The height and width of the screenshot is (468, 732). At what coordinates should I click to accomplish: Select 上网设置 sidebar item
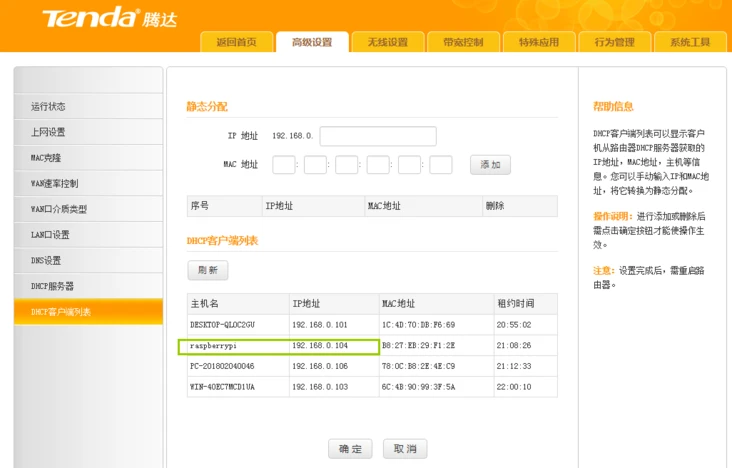[x=88, y=132]
